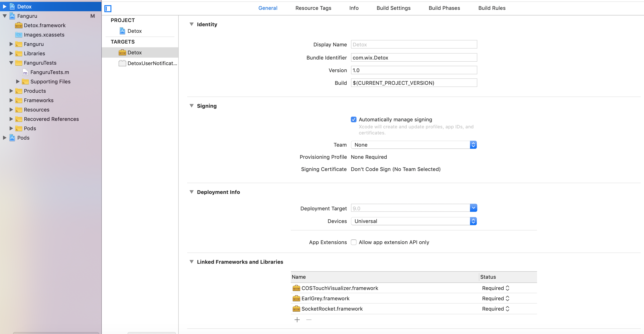Image resolution: width=644 pixels, height=334 pixels.
Task: Switch to the General tab
Action: (x=268, y=8)
